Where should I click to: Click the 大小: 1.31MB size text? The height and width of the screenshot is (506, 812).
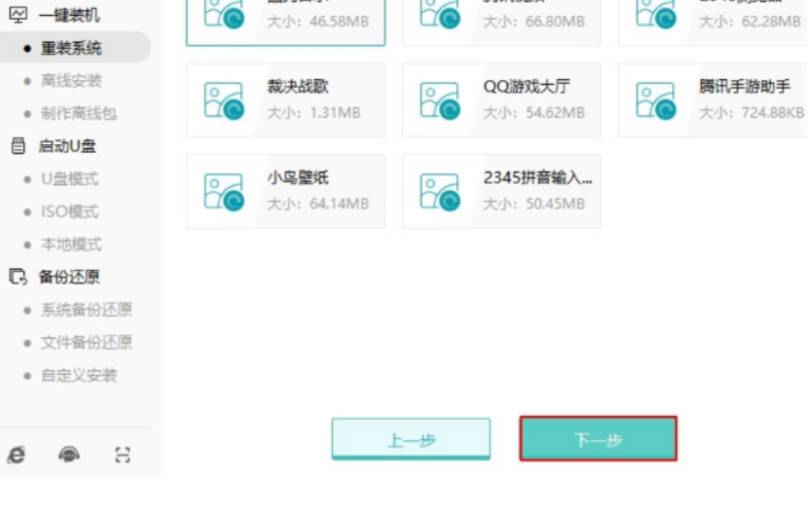pyautogui.click(x=314, y=113)
